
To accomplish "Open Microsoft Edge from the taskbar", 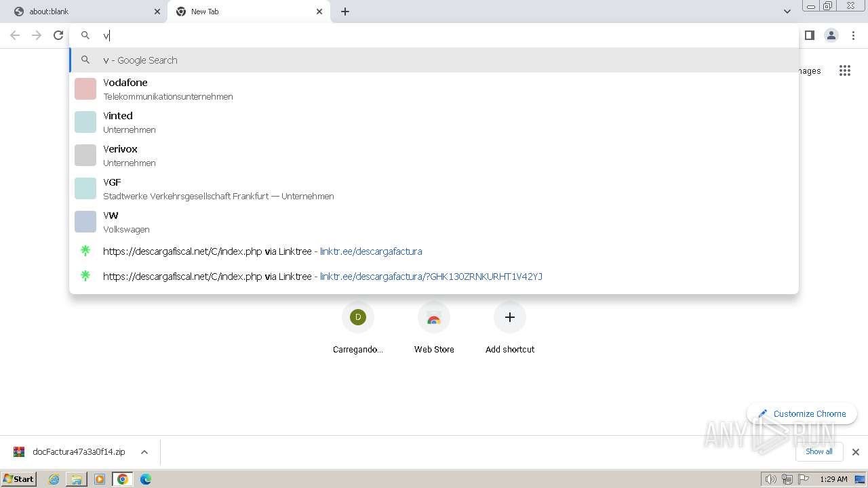I will pos(146,479).
